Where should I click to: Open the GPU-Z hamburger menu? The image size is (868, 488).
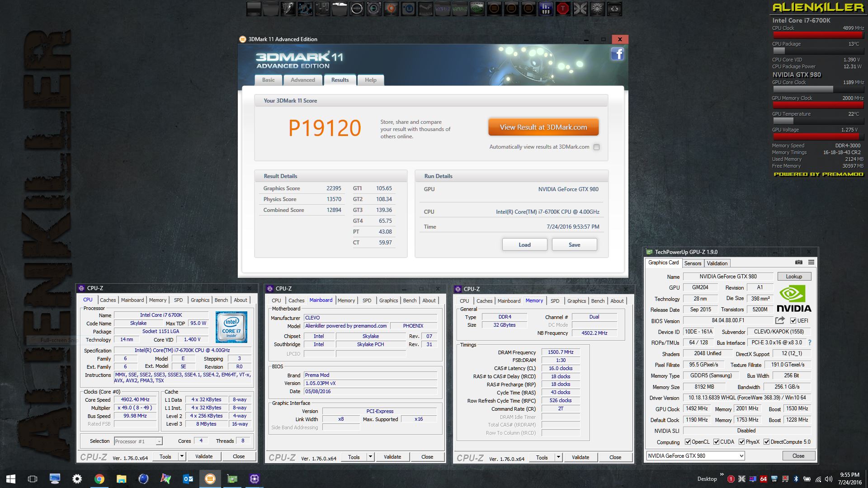pos(811,263)
